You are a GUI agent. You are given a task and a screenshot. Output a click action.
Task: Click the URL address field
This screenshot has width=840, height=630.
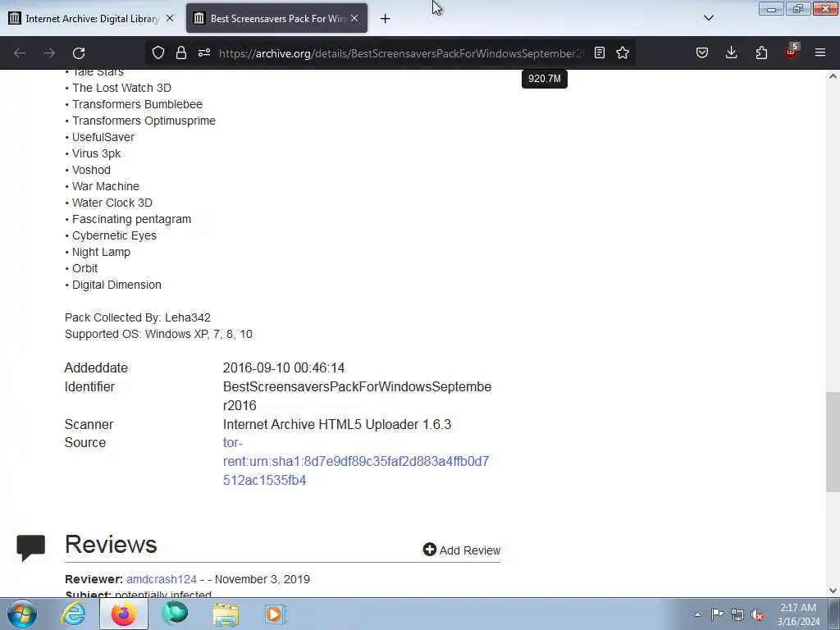400,53
